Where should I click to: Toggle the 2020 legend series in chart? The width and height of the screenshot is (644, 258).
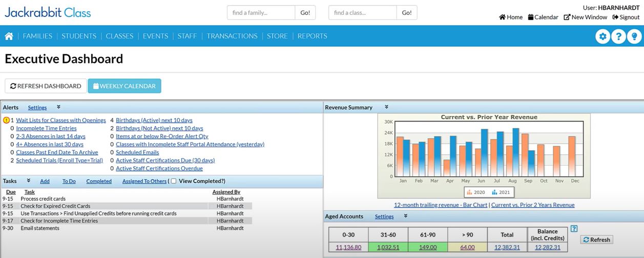click(476, 192)
